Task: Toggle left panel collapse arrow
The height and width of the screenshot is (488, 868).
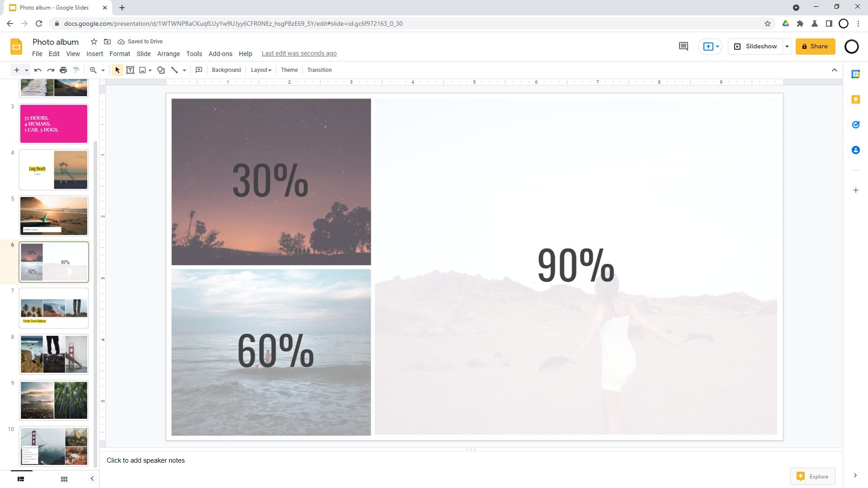Action: point(92,478)
